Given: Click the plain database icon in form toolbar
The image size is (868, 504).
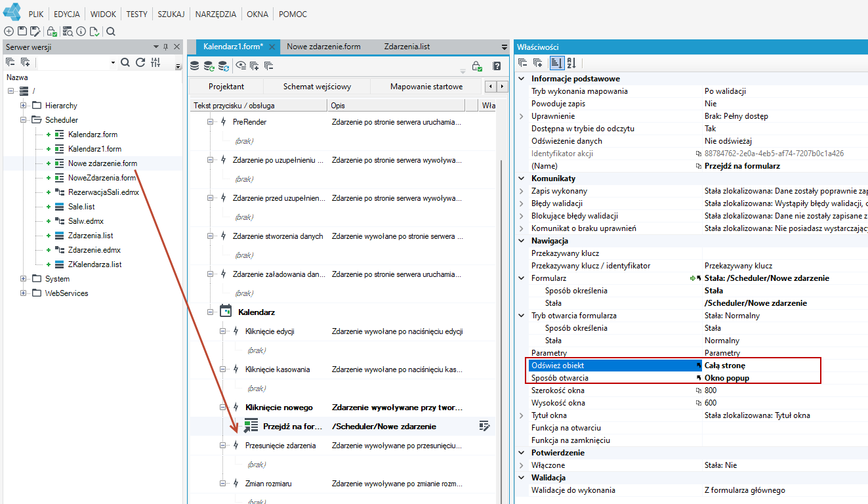Looking at the screenshot, I should pos(194,66).
